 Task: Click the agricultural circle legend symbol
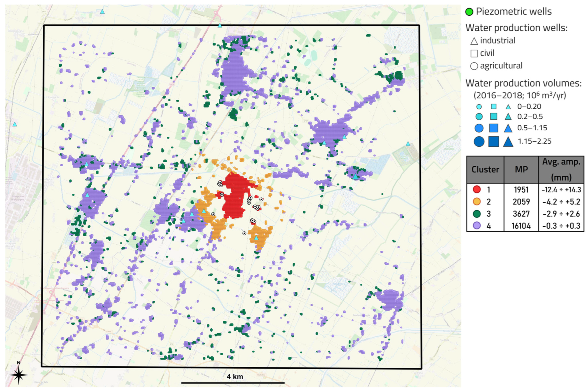[x=474, y=66]
